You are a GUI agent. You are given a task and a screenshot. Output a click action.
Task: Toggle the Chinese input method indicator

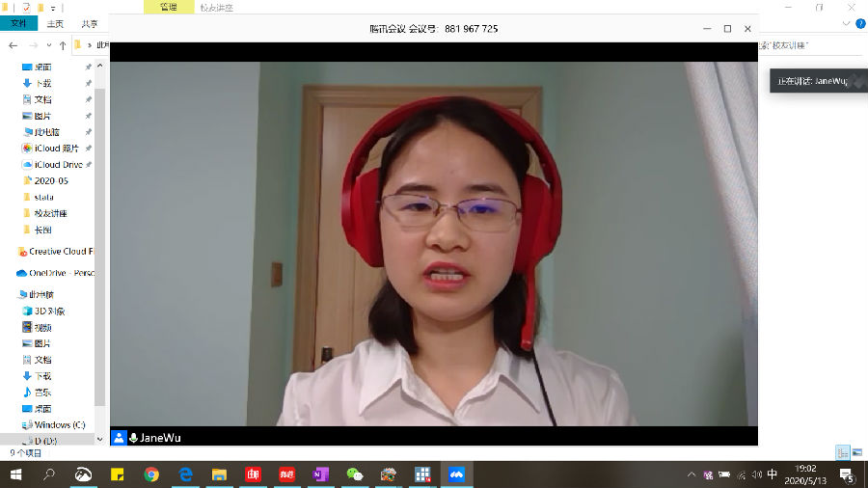772,474
